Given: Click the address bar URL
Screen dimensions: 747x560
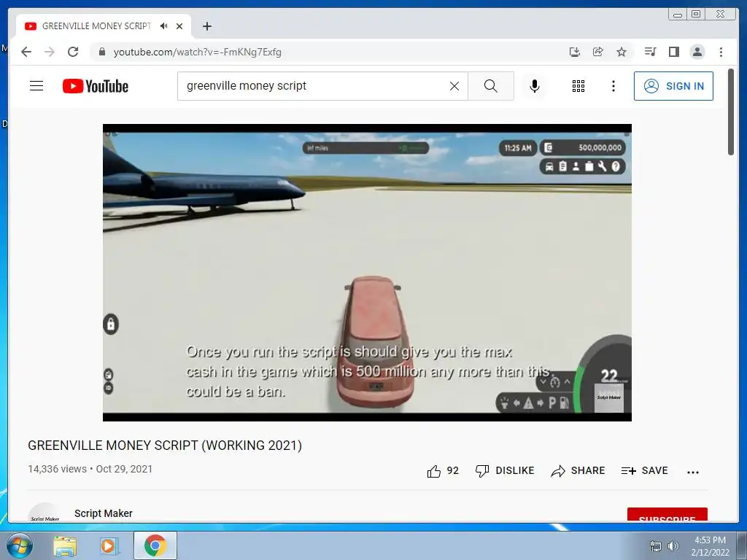Looking at the screenshot, I should tap(197, 52).
